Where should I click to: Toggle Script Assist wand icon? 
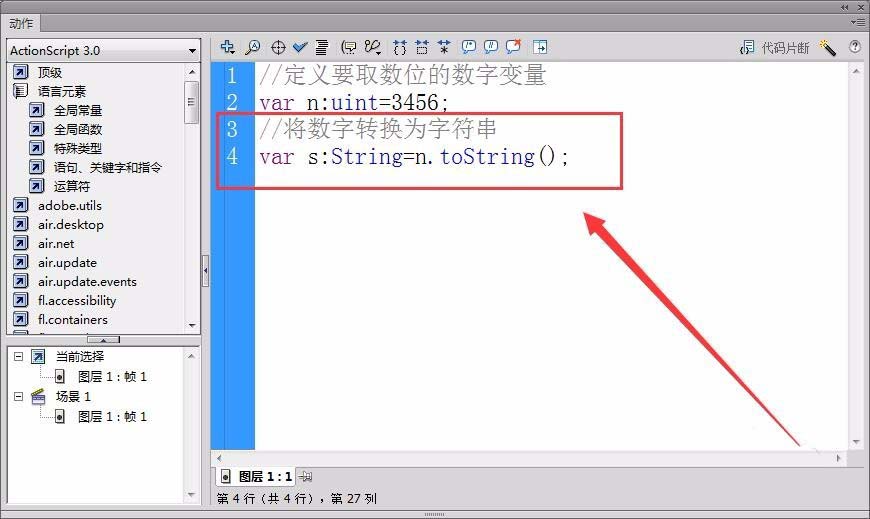827,48
